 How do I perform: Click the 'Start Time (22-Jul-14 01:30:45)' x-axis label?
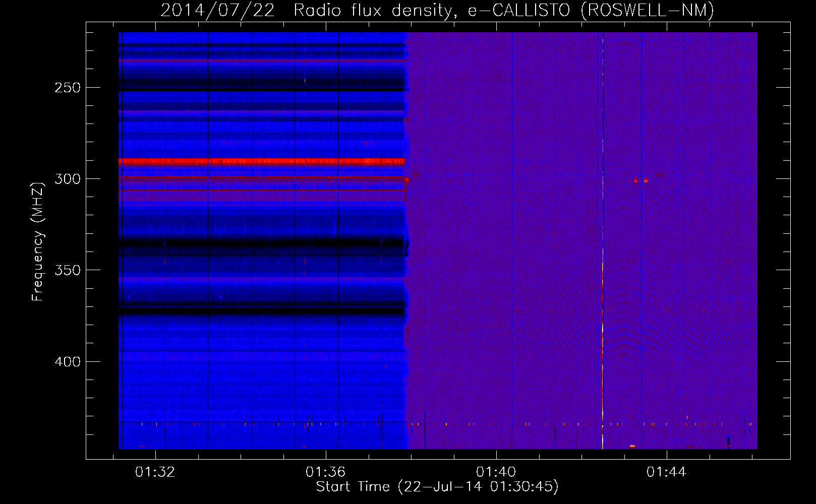coord(437,487)
